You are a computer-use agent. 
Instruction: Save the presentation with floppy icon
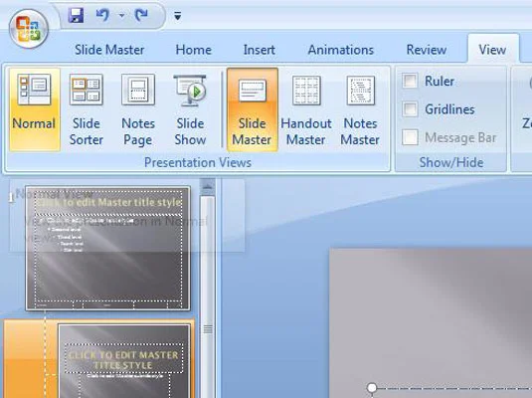click(x=76, y=15)
